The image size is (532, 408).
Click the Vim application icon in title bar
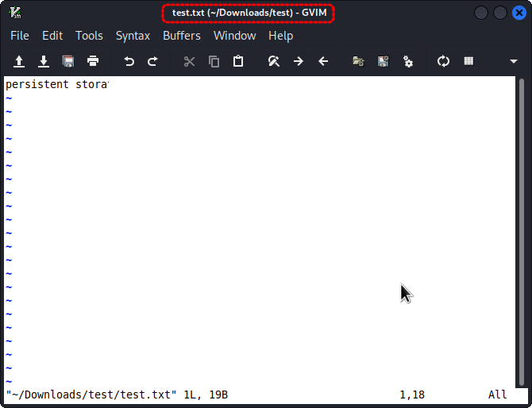click(15, 13)
